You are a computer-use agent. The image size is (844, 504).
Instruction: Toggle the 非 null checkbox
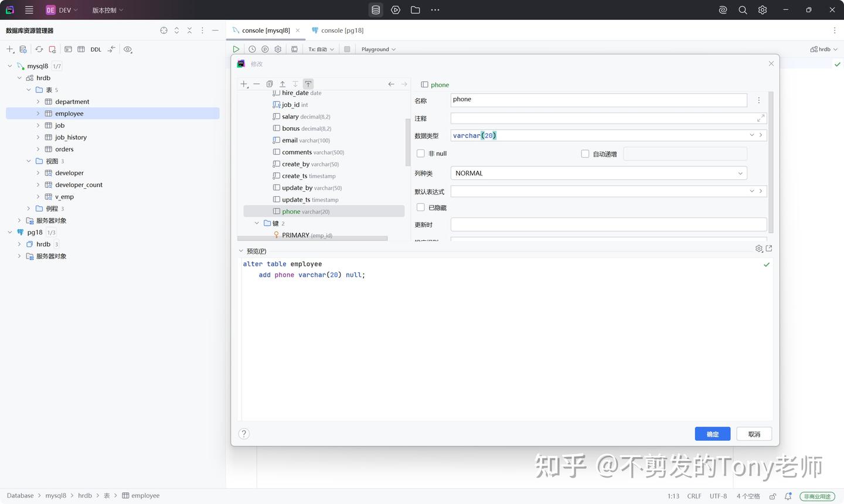pos(420,154)
